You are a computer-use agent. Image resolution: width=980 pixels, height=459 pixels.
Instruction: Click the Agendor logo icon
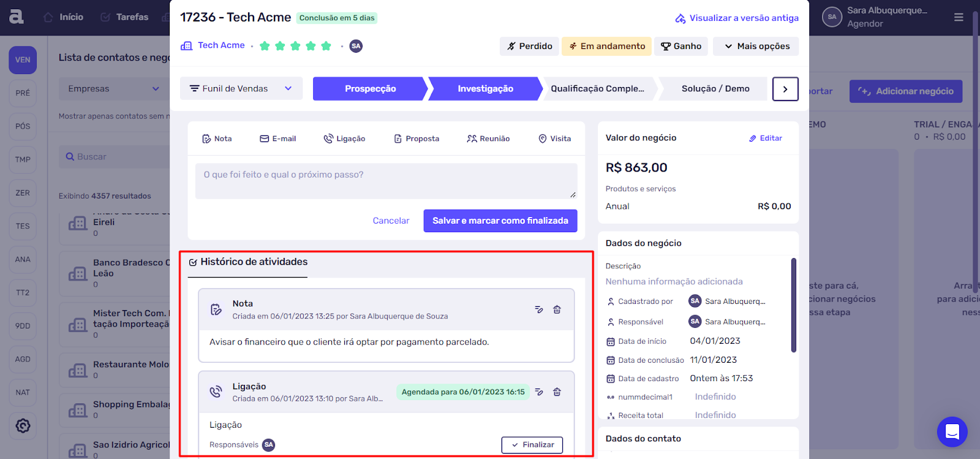[x=17, y=17]
